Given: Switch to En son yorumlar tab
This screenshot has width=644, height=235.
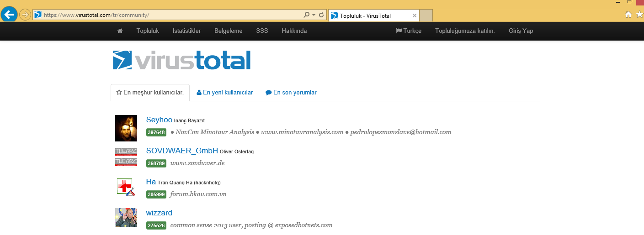Looking at the screenshot, I should coord(291,92).
